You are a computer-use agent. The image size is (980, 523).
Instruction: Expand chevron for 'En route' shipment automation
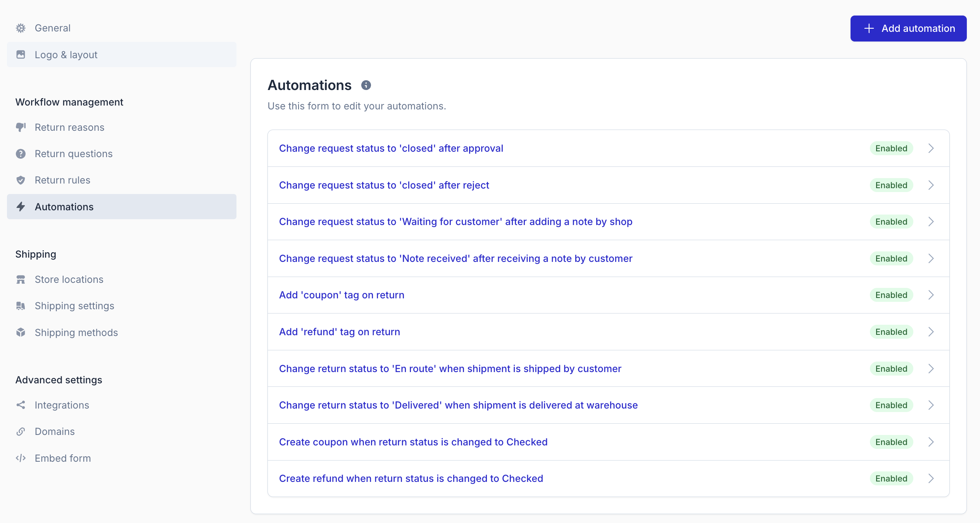931,369
